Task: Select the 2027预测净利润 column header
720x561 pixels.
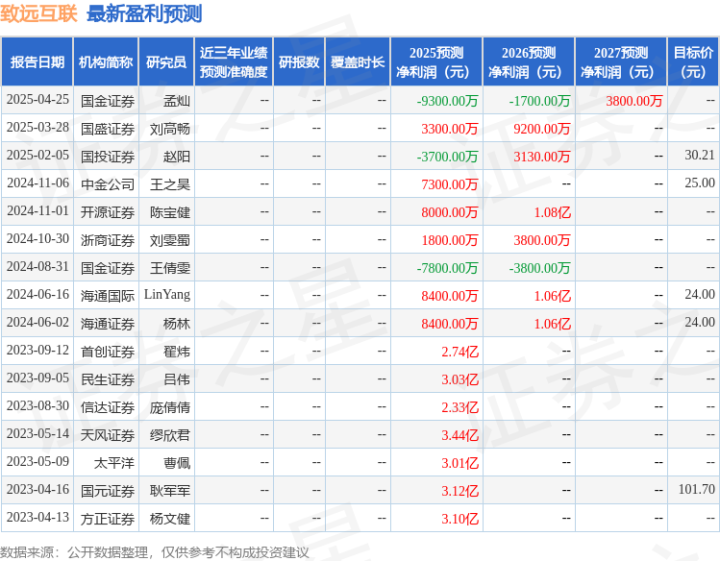Action: pyautogui.click(x=621, y=62)
